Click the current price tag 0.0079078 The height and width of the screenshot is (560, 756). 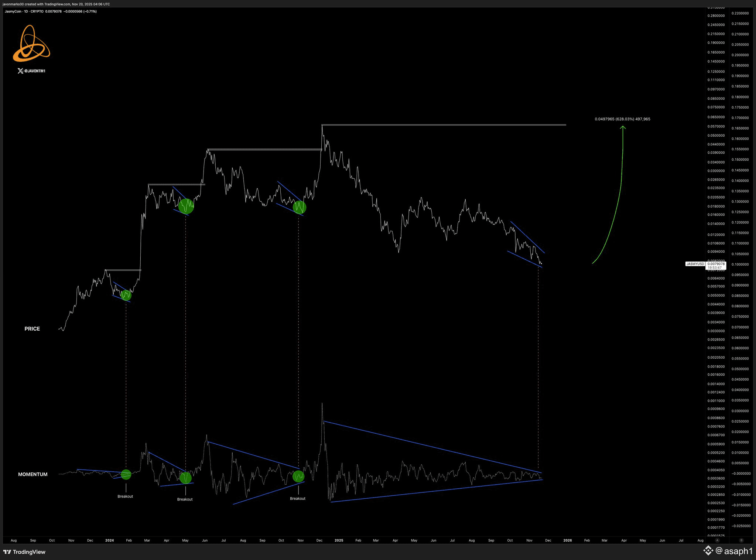point(716,264)
